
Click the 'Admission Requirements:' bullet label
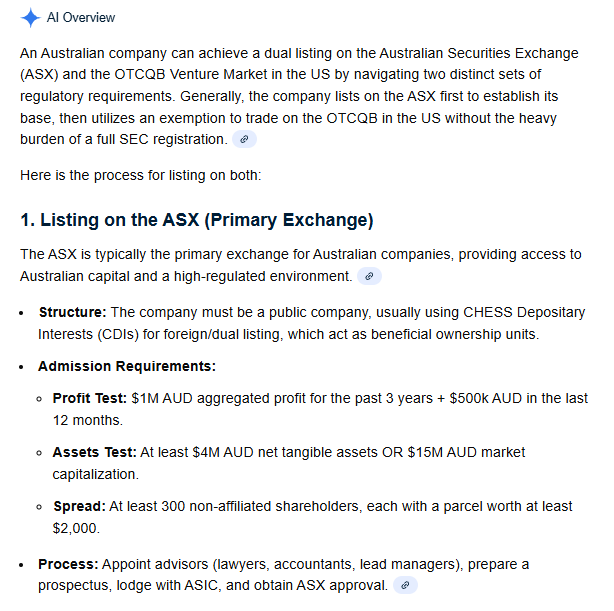127,366
